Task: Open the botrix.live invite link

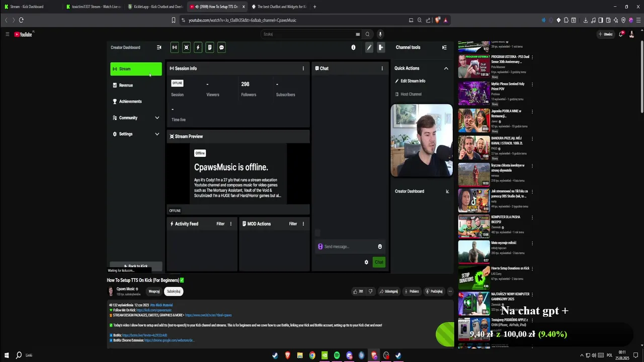Action: 144,335
